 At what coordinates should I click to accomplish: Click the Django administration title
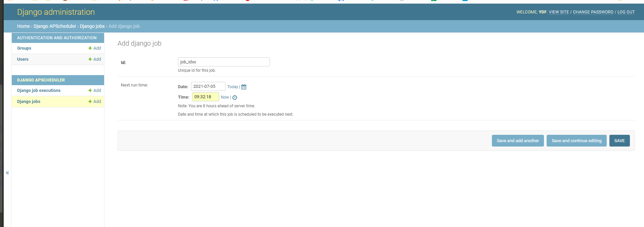click(56, 12)
